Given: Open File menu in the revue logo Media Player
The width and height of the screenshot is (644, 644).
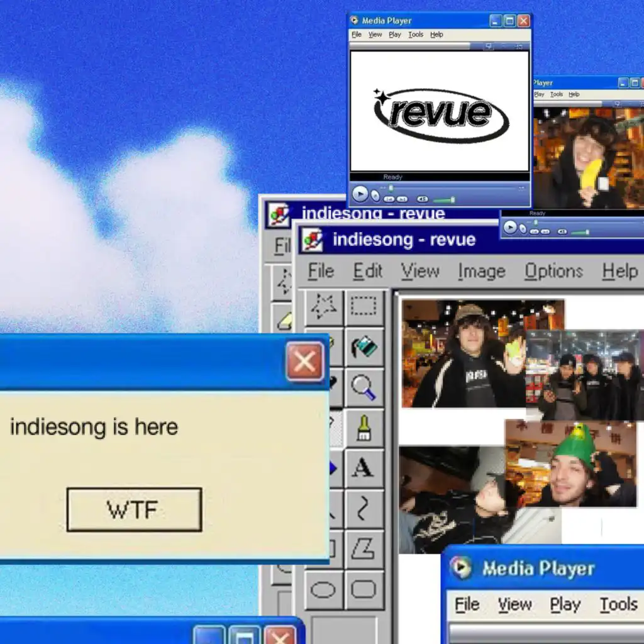Looking at the screenshot, I should click(x=357, y=35).
